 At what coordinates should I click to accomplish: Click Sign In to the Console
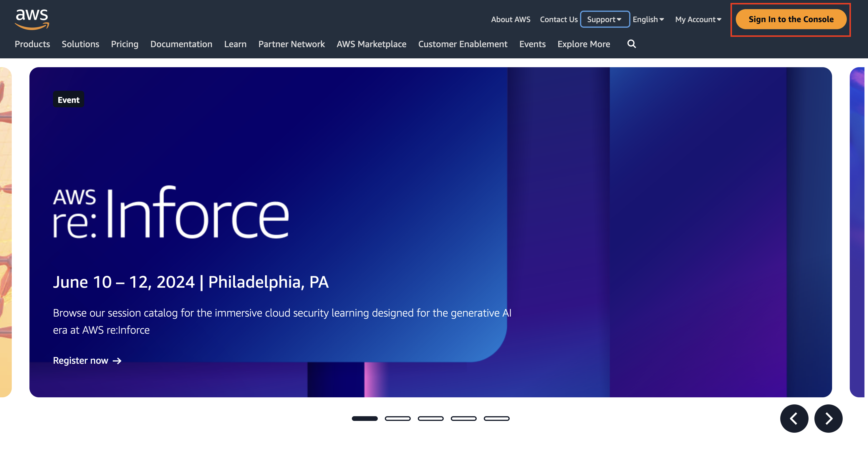791,19
